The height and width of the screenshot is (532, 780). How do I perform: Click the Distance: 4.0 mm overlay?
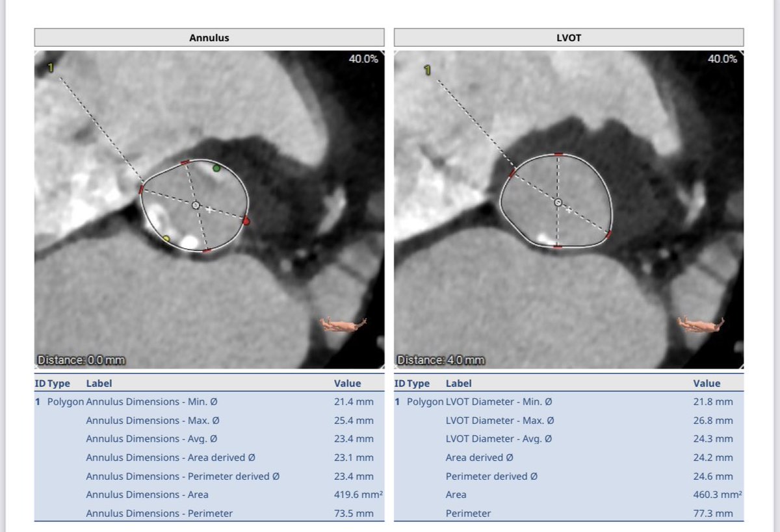click(441, 359)
